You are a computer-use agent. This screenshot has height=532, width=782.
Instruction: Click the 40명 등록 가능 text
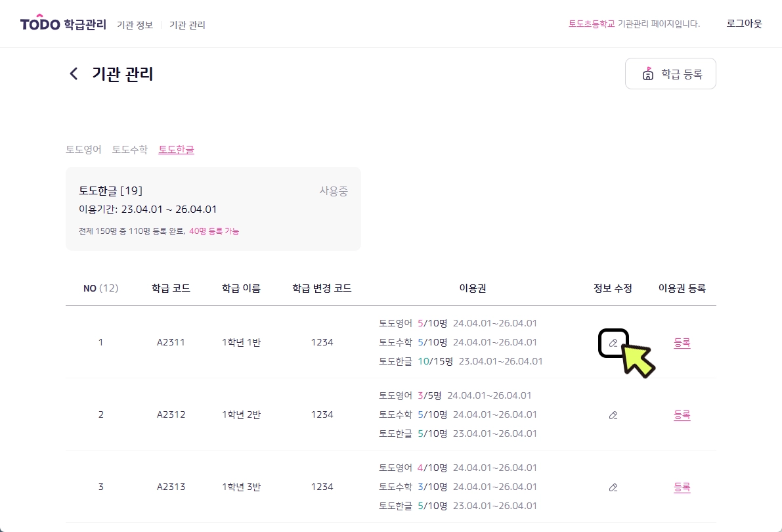[x=214, y=231]
